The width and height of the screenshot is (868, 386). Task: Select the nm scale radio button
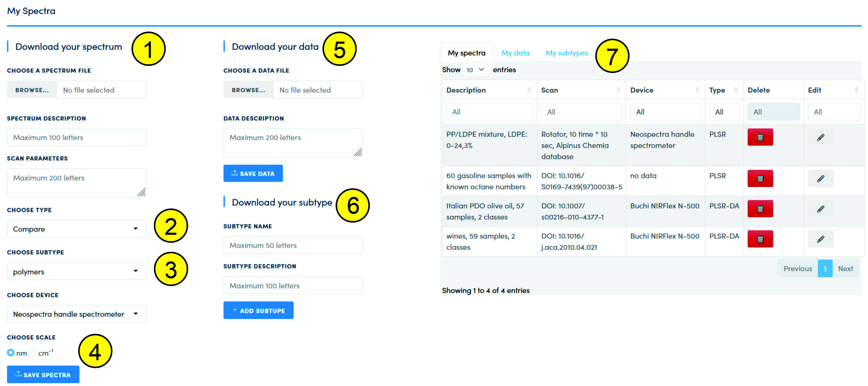click(x=11, y=353)
